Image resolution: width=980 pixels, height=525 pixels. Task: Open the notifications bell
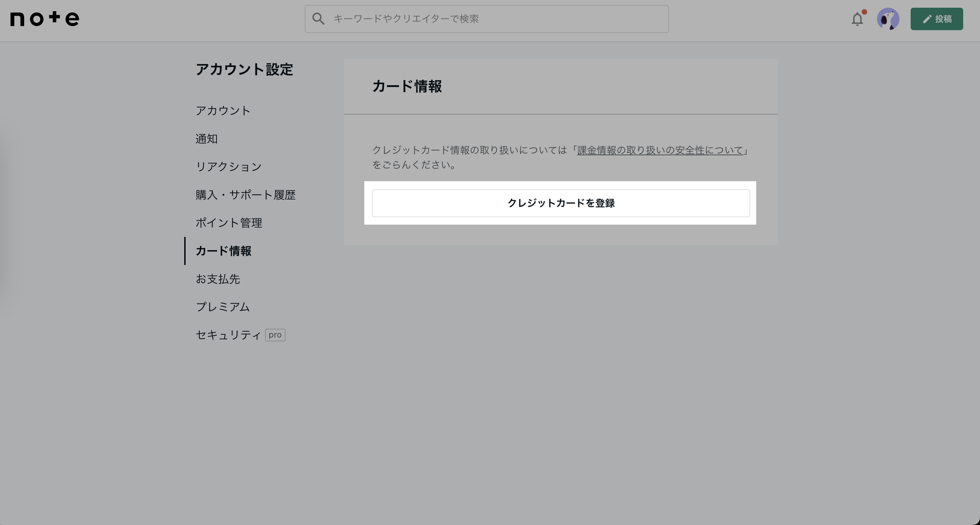857,19
